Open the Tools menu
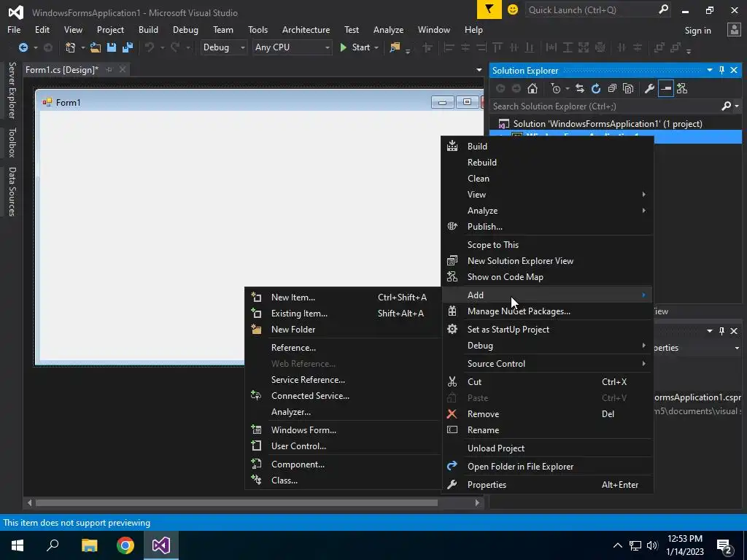Image resolution: width=747 pixels, height=560 pixels. 258,29
